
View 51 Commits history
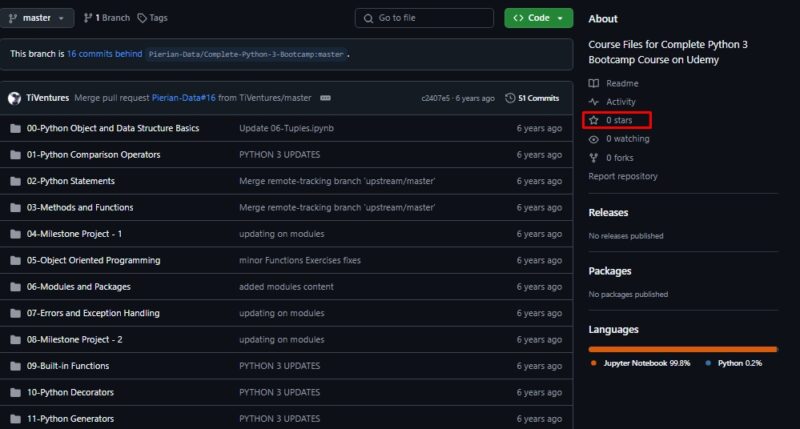[532, 98]
